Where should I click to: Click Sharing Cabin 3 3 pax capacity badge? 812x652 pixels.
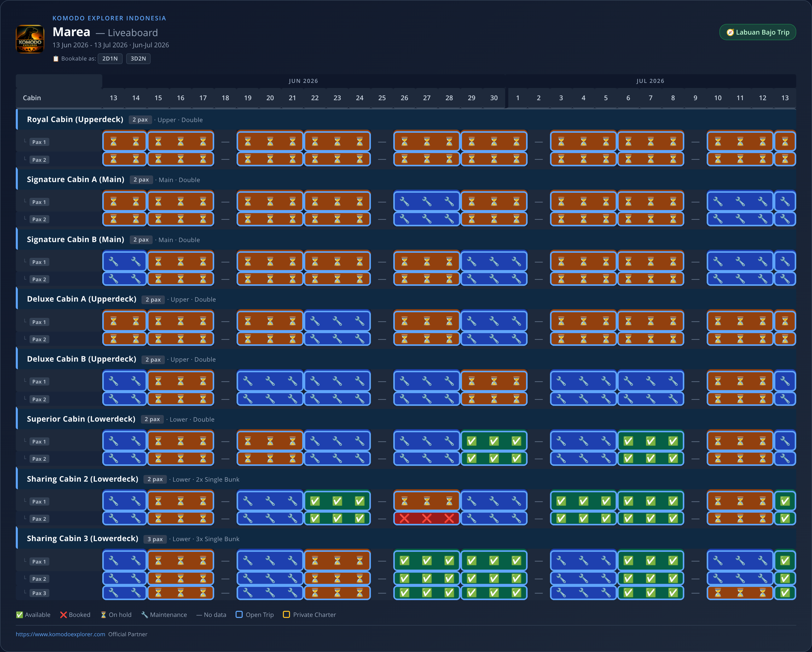(x=155, y=539)
